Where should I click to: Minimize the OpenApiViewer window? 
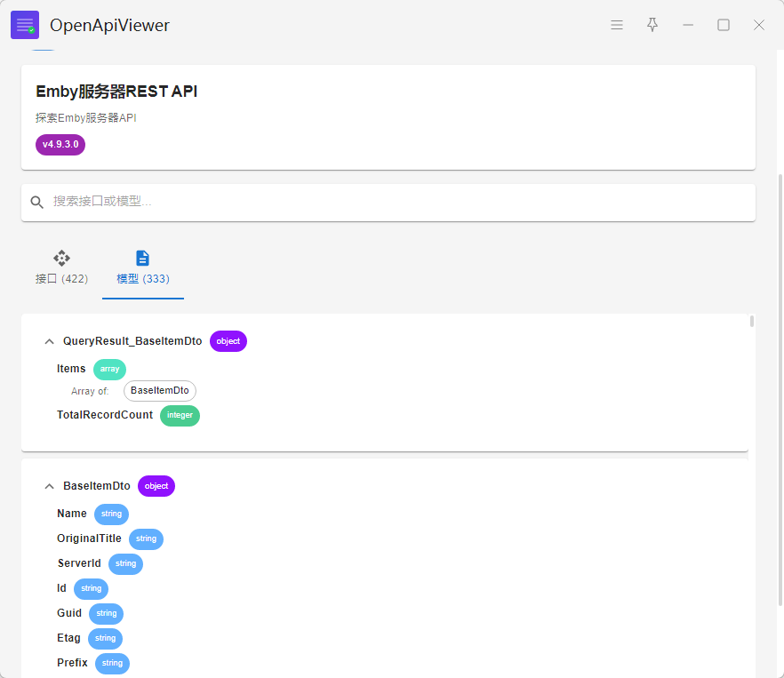pyautogui.click(x=688, y=25)
